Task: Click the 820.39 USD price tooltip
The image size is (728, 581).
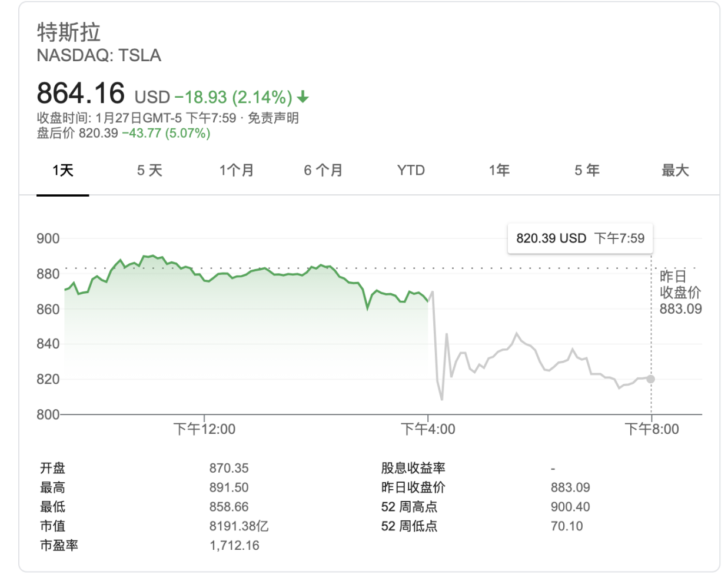Action: click(580, 238)
